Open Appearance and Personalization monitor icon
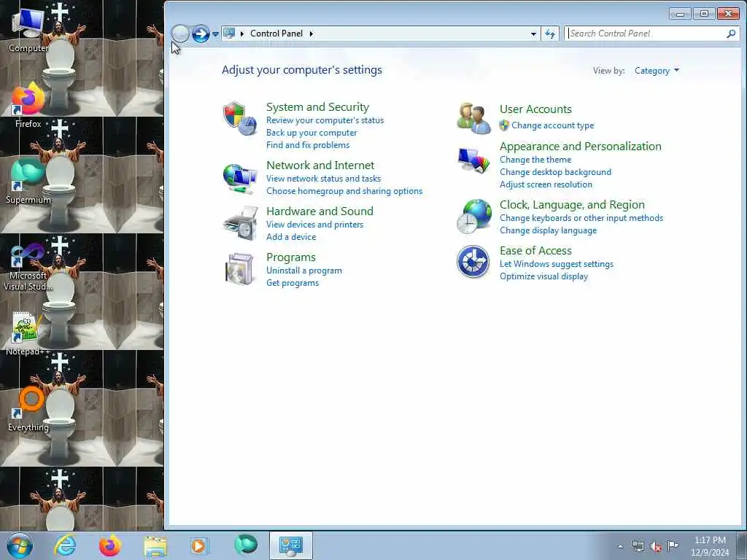The height and width of the screenshot is (560, 747). (x=473, y=160)
